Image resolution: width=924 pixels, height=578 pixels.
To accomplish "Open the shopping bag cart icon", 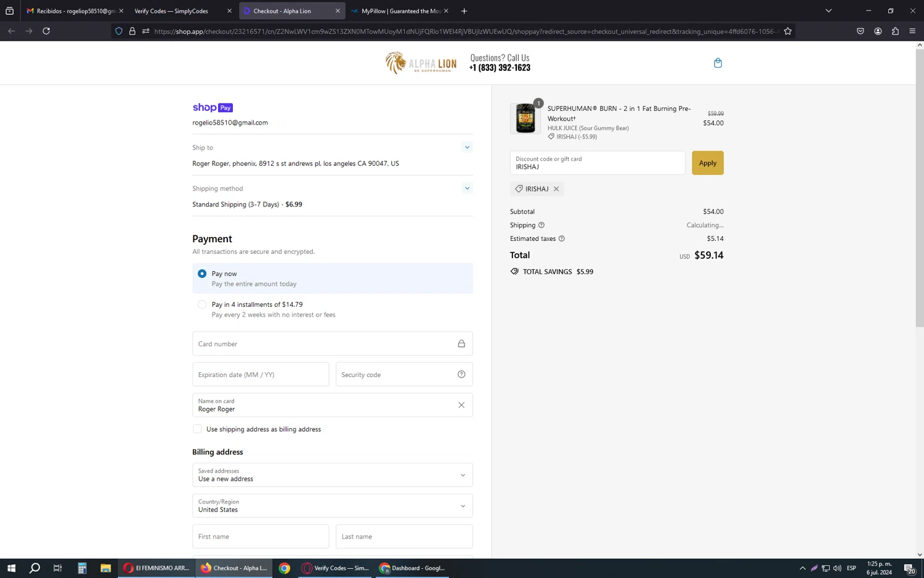I will 718,63.
